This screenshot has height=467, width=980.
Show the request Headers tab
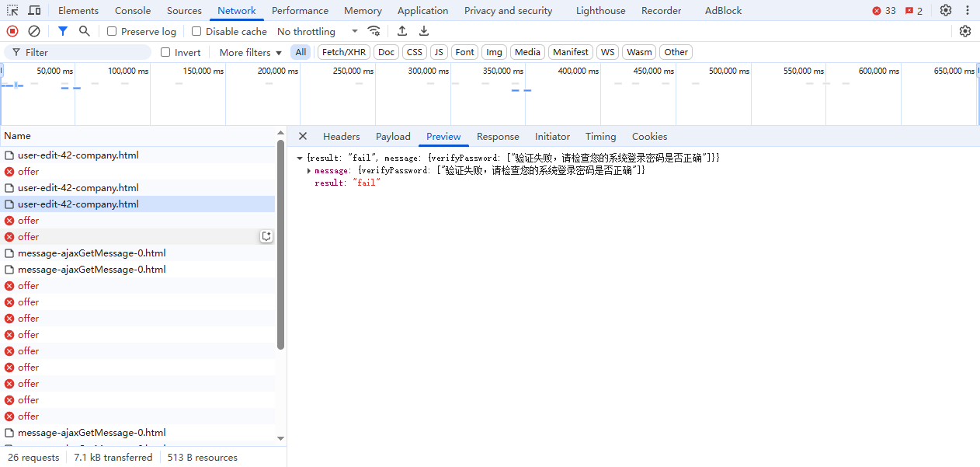click(341, 136)
